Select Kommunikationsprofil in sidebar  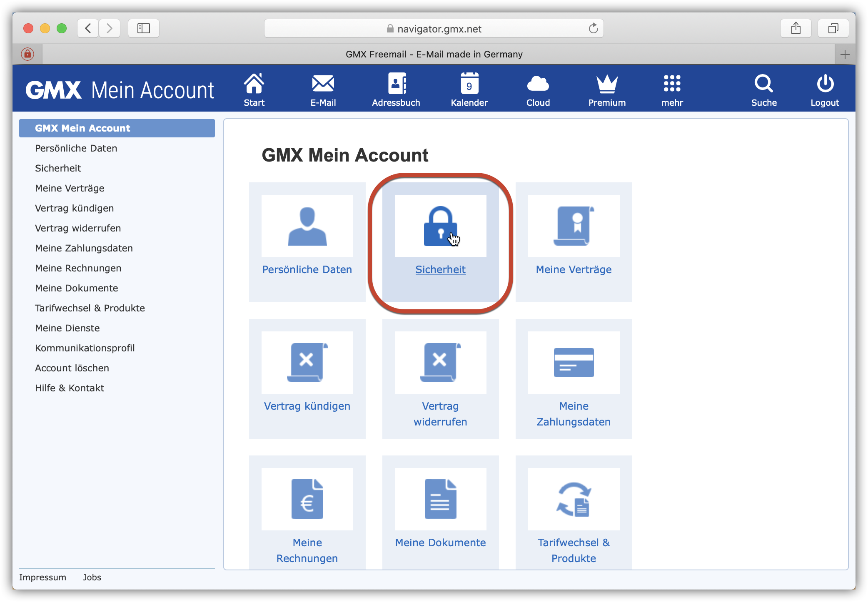point(85,348)
